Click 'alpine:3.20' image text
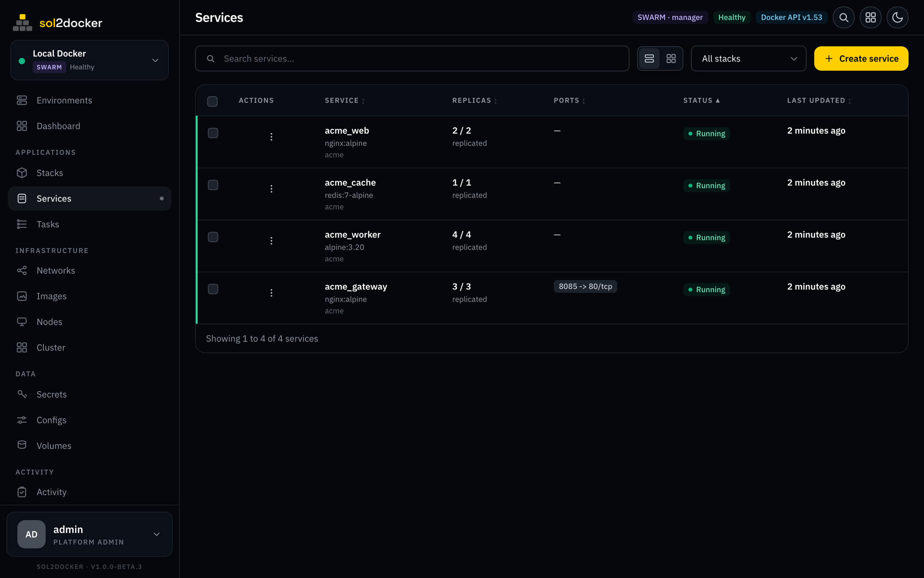The height and width of the screenshot is (578, 924). coord(344,247)
